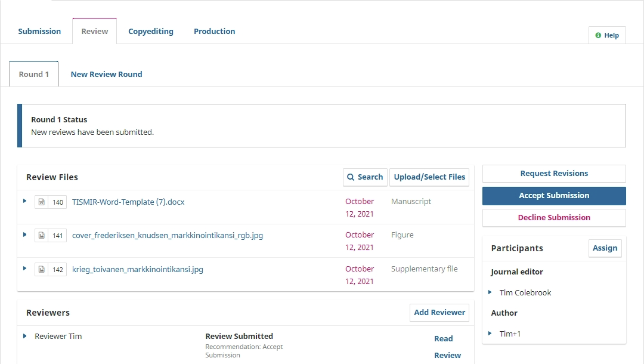The height and width of the screenshot is (364, 644).
Task: Click Accept Submission
Action: click(x=554, y=196)
